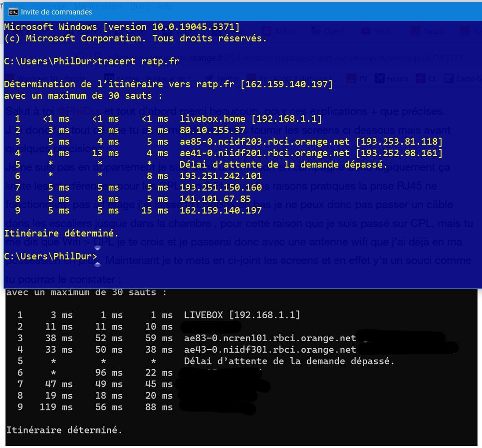This screenshot has height=448, width=482.
Task: Click the '8 ms' value in hop 6
Action: click(157, 176)
